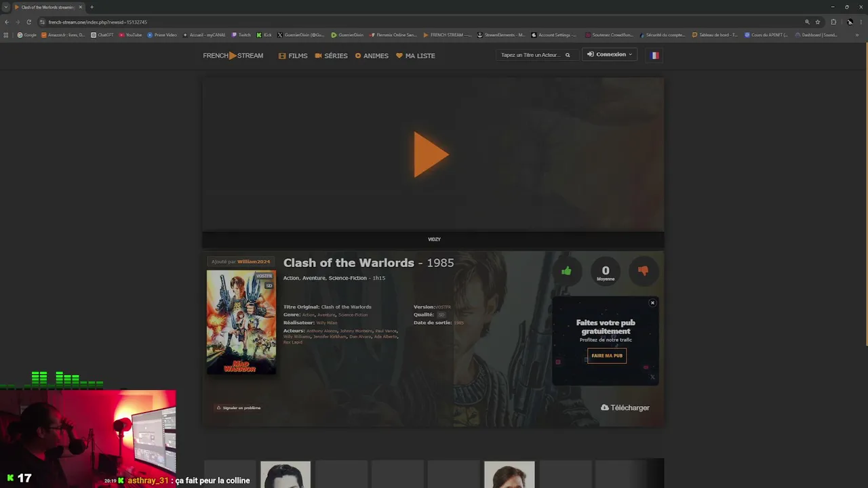Click the search magnifier icon on the site
Viewport: 868px width, 488px height.
coord(568,56)
